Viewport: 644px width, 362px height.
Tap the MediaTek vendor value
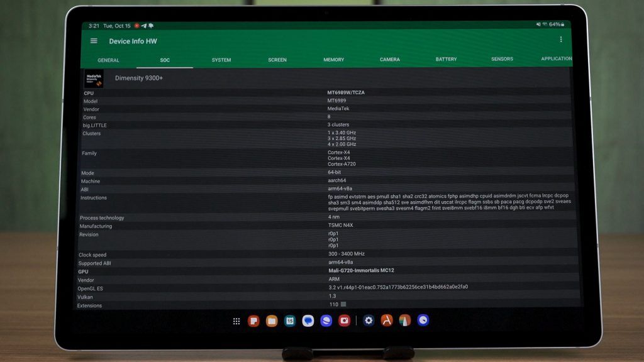338,108
